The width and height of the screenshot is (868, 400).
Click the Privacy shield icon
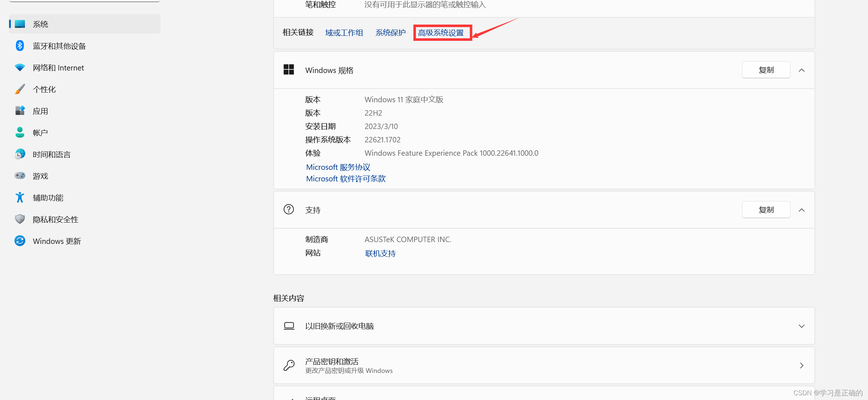[x=20, y=219]
